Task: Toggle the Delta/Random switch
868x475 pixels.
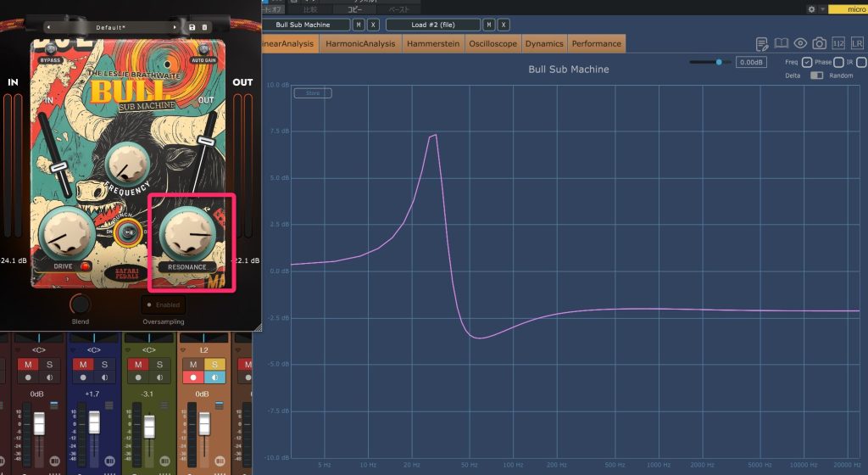Action: [816, 75]
